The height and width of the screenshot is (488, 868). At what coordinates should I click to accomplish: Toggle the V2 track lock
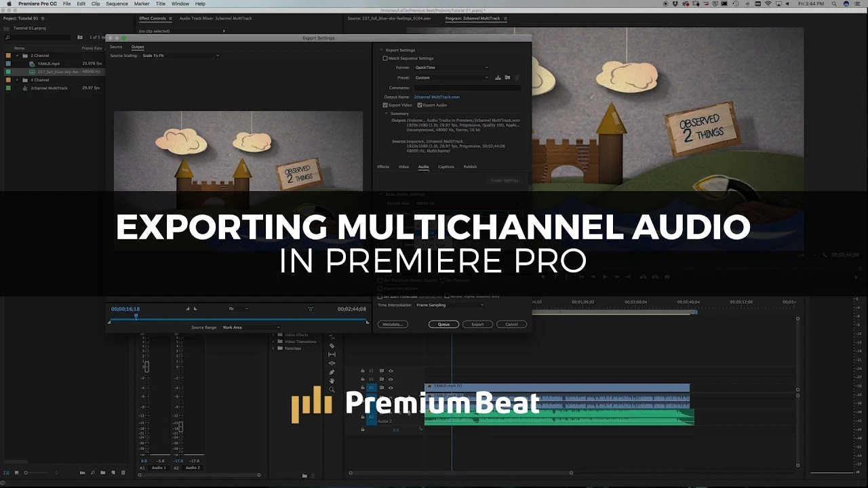pos(363,379)
